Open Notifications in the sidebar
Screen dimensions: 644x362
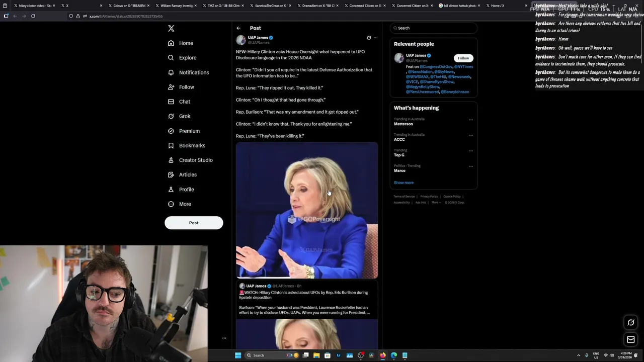pyautogui.click(x=188, y=72)
